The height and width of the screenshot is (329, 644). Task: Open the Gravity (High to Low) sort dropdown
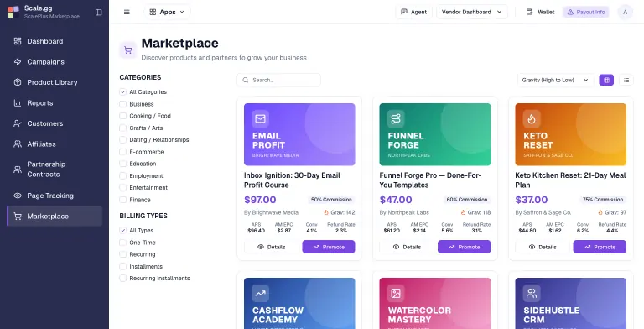pos(555,80)
